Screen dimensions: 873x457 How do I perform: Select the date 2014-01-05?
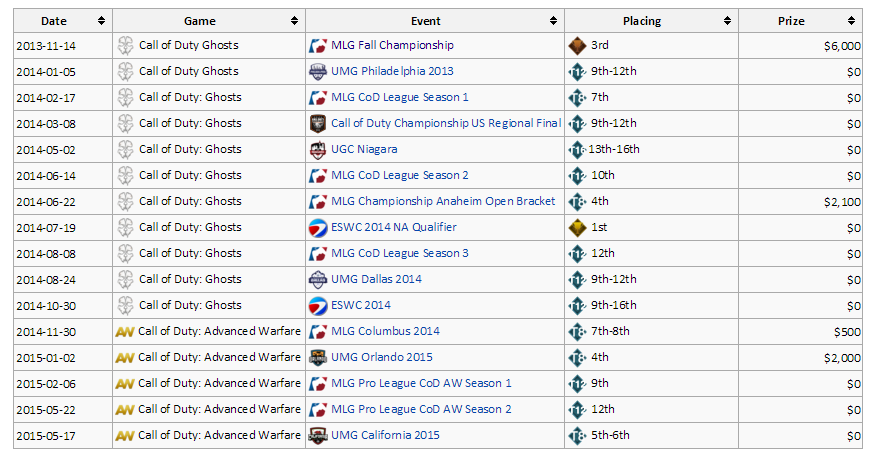click(46, 72)
